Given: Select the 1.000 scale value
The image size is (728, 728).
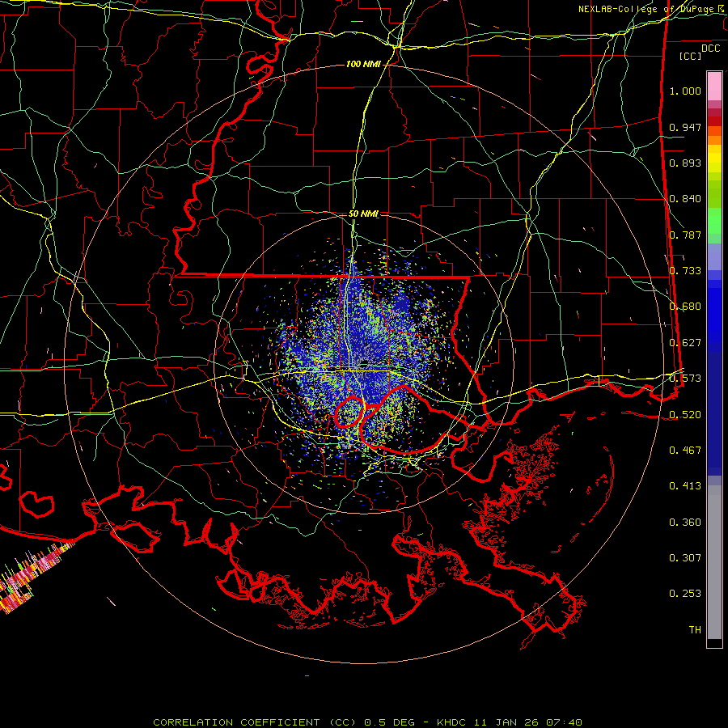Looking at the screenshot, I should [x=685, y=91].
